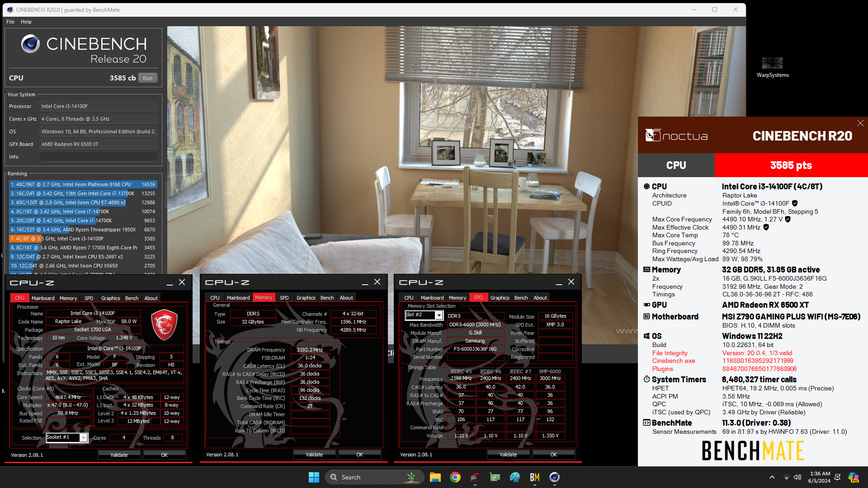
Task: Click the verified shield beside Max Effective Clock
Action: [766, 227]
